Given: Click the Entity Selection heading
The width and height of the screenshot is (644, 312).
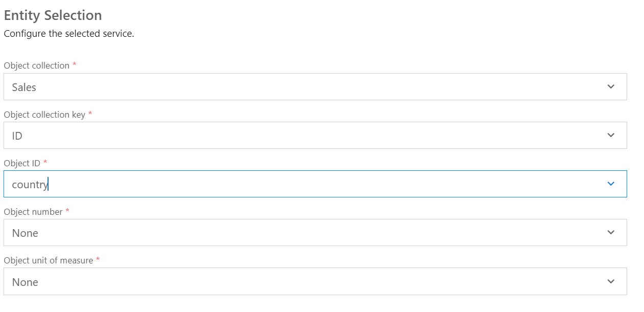Looking at the screenshot, I should tap(53, 15).
